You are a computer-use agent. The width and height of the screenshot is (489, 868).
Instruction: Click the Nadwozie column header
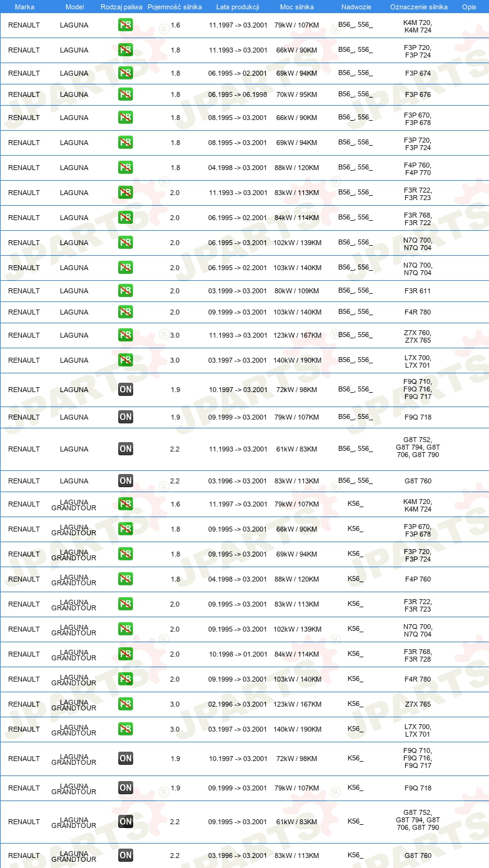[x=356, y=7]
